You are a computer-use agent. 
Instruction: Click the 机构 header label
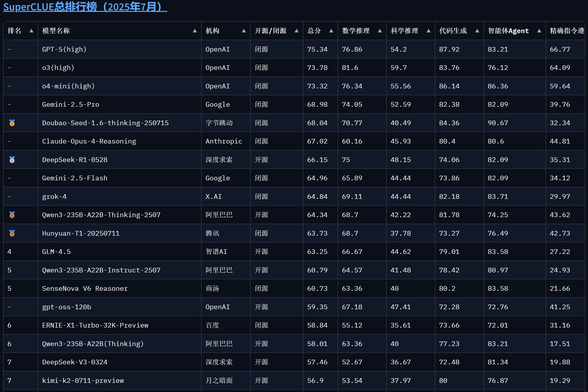pos(212,31)
